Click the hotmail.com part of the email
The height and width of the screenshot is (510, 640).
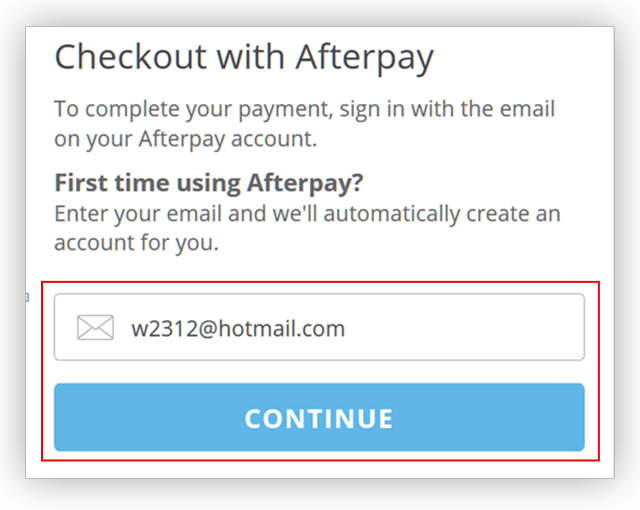click(x=282, y=328)
